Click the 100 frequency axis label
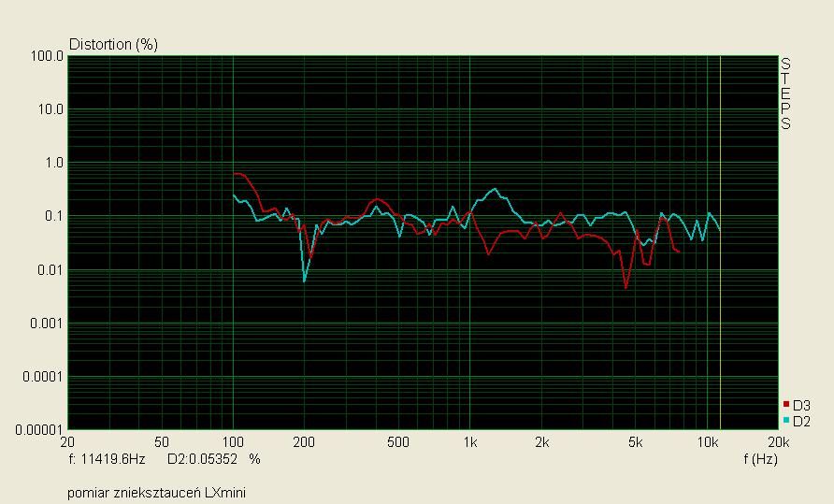Image resolution: width=834 pixels, height=504 pixels. point(233,442)
